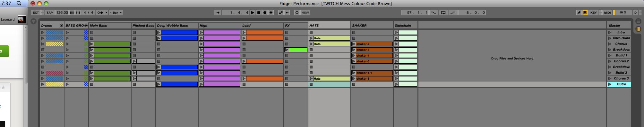Open the metronome settings dropdown arrow
The width and height of the screenshot is (644, 127).
click(106, 13)
